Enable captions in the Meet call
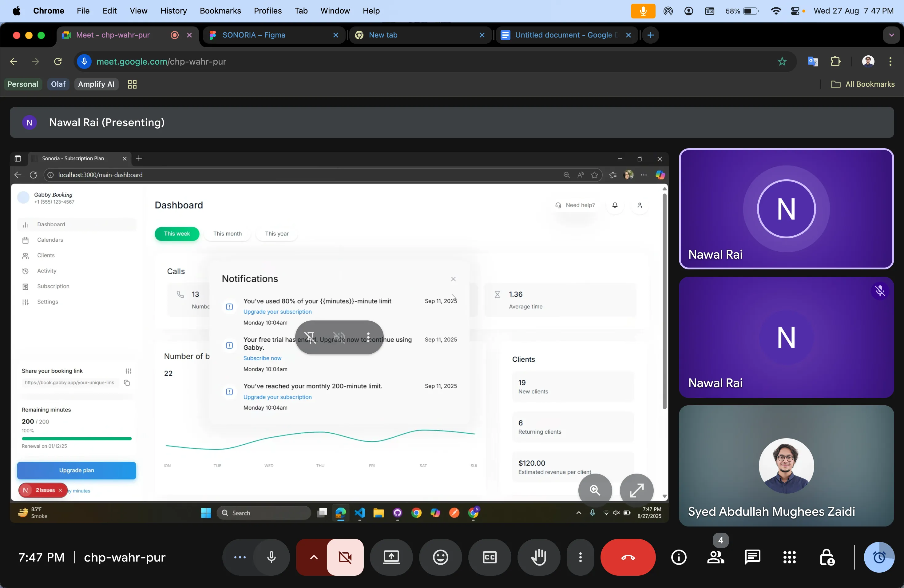Screen dimensions: 904x588 (489, 557)
